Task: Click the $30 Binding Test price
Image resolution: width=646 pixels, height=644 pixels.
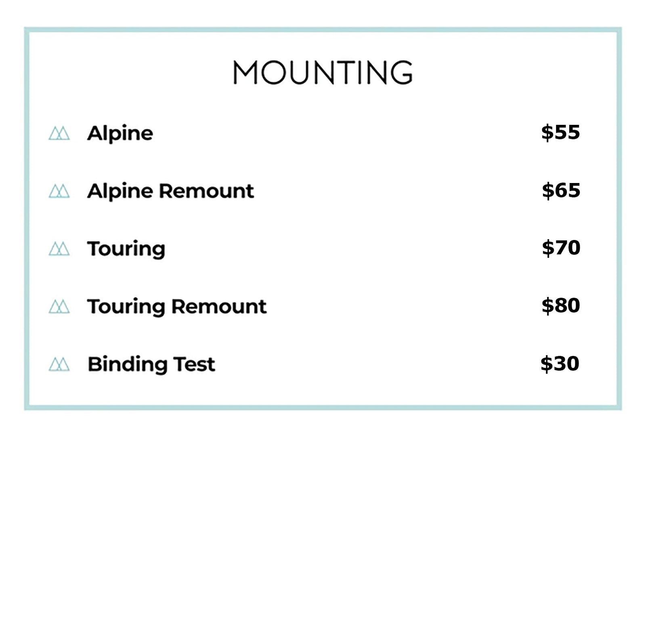Action: [560, 363]
